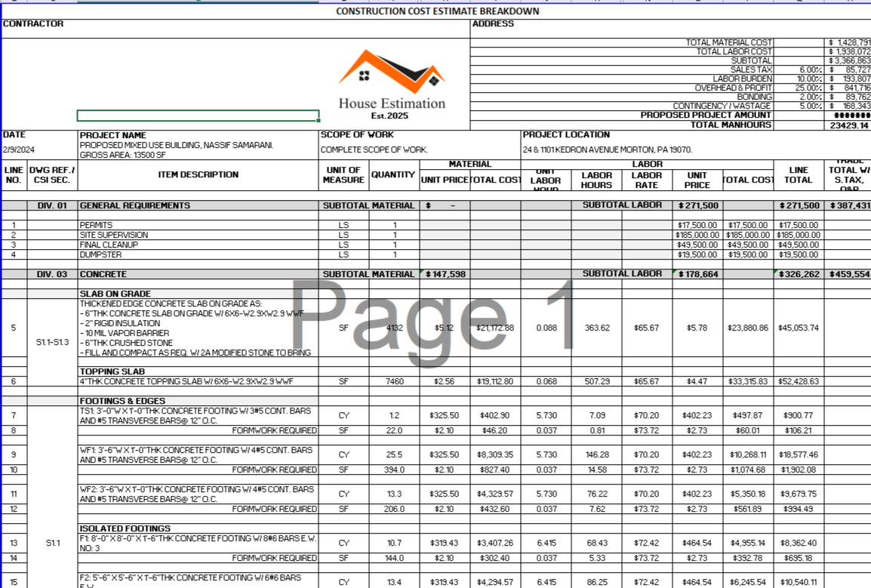
Task: Click the Construction Cost Estimate Breakdown title
Action: click(437, 11)
